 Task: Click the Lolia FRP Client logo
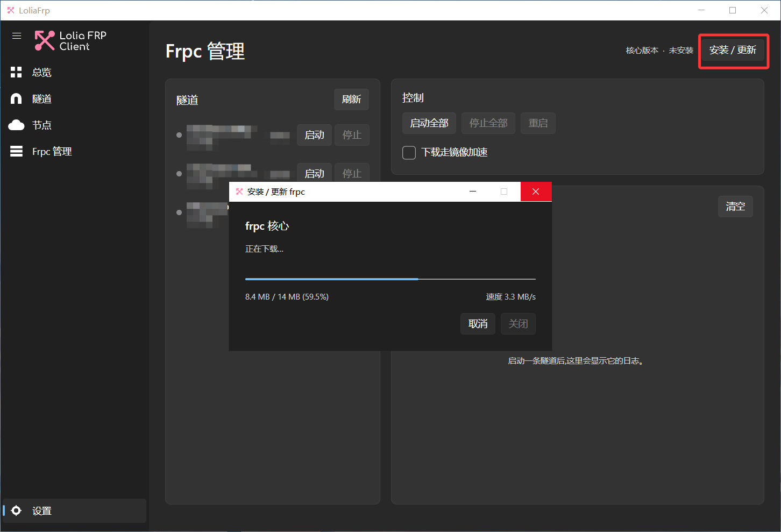(70, 41)
